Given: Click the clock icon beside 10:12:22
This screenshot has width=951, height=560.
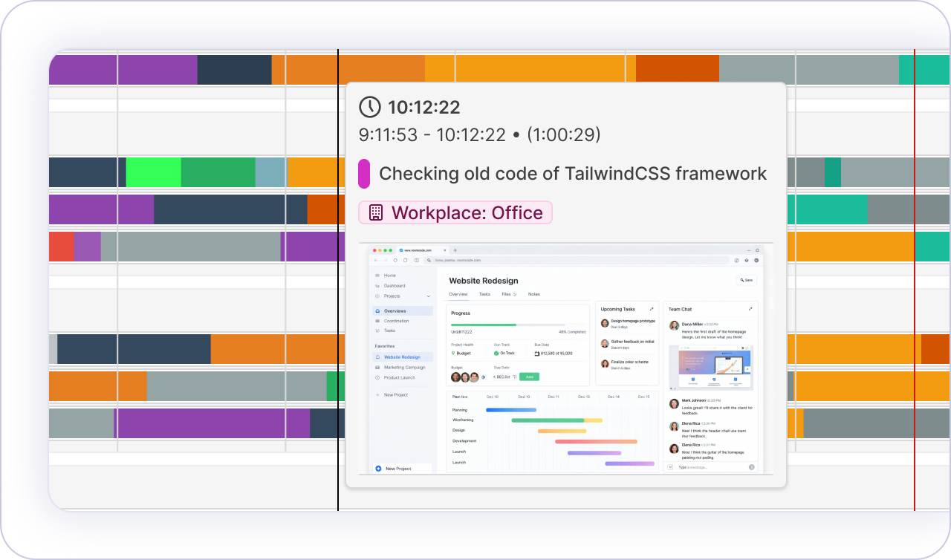Looking at the screenshot, I should tap(369, 107).
